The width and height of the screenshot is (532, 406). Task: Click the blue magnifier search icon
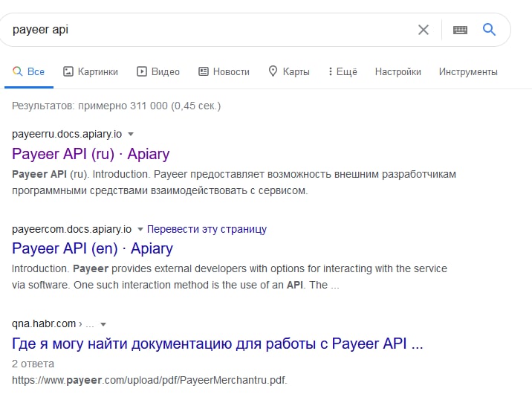[489, 30]
